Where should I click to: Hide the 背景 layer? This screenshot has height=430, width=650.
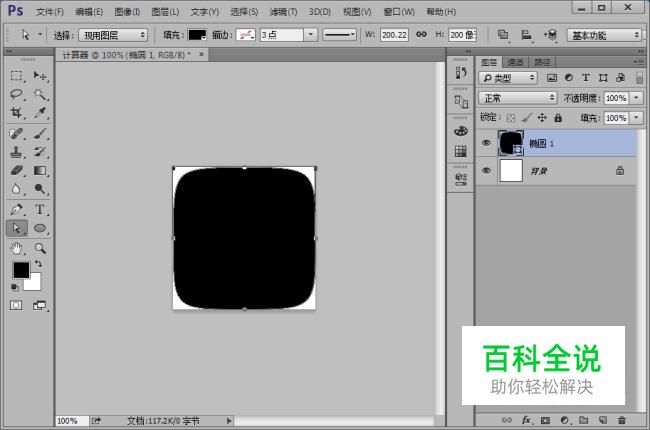486,170
